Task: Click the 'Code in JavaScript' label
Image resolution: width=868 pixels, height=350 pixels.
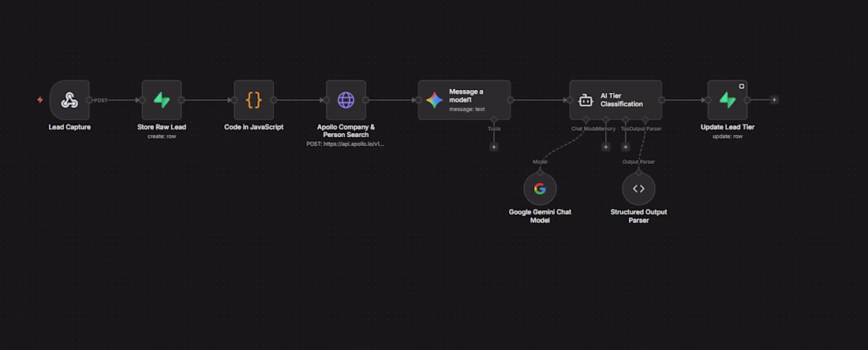Action: click(x=253, y=127)
